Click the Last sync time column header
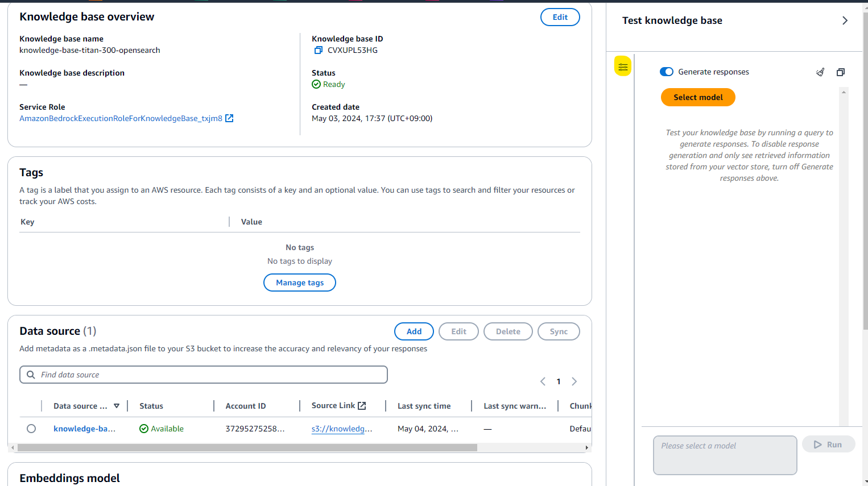This screenshot has height=486, width=868. (x=424, y=406)
